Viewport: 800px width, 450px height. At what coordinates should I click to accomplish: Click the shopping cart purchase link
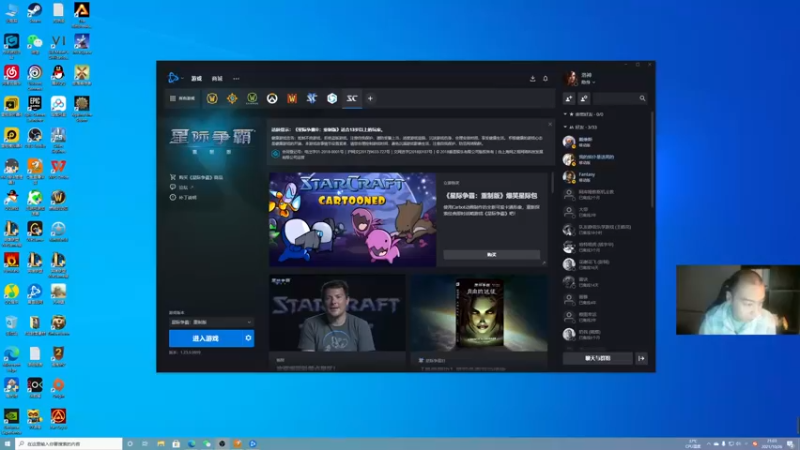point(197,177)
